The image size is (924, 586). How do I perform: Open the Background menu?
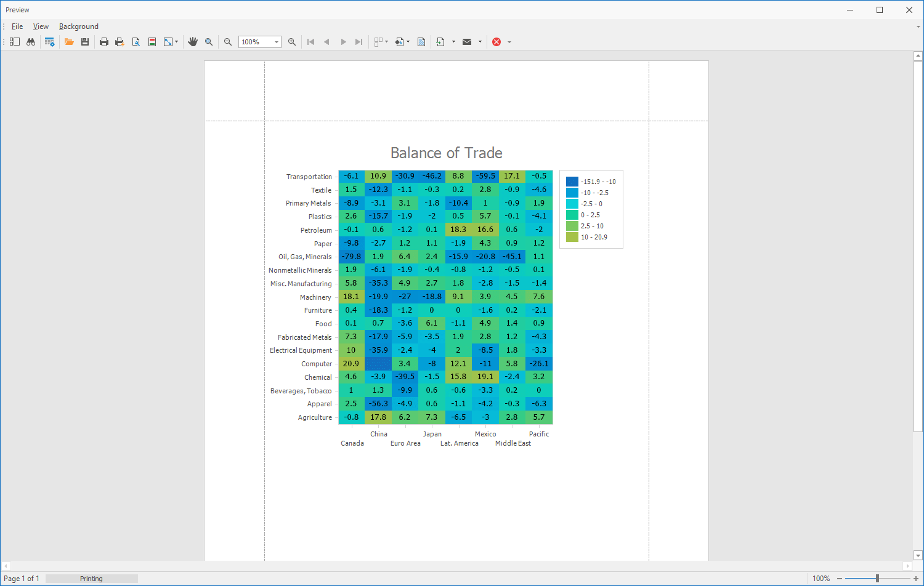coord(78,26)
